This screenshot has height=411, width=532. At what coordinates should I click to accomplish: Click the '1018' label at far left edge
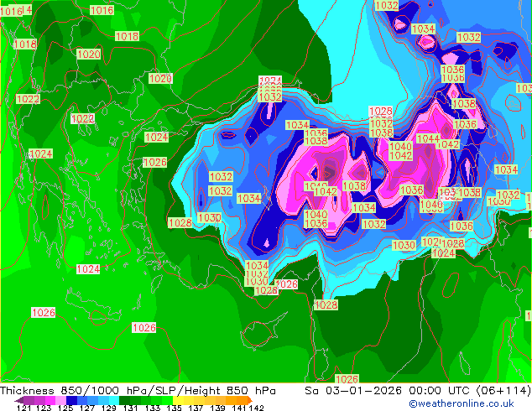pyautogui.click(x=25, y=44)
